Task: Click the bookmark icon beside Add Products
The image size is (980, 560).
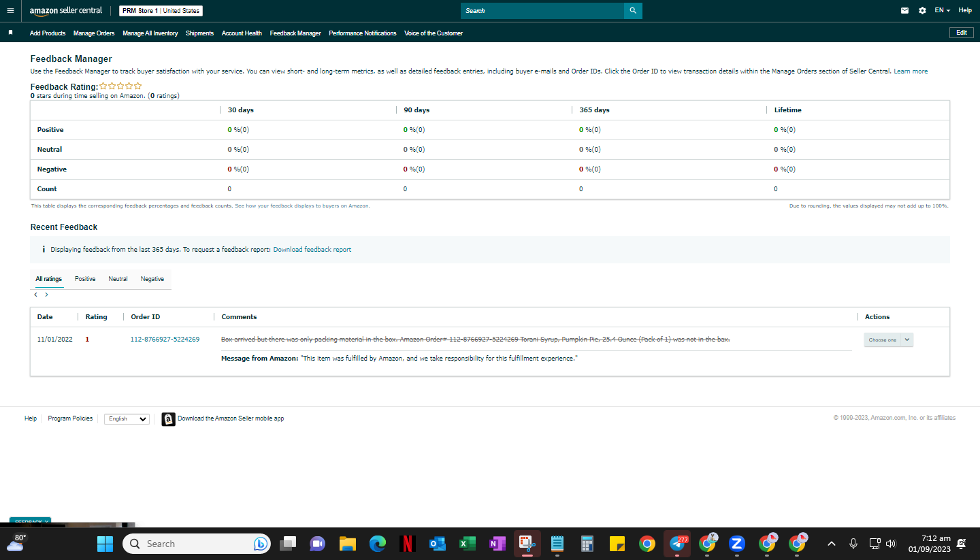Action: 10,33
